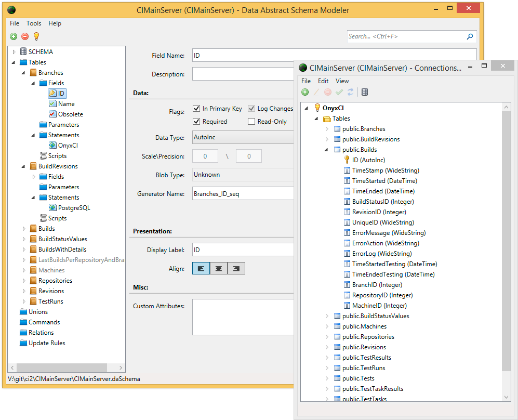This screenshot has height=420, width=518.
Task: Open Help menu in Schema Modeler
Action: (x=55, y=23)
